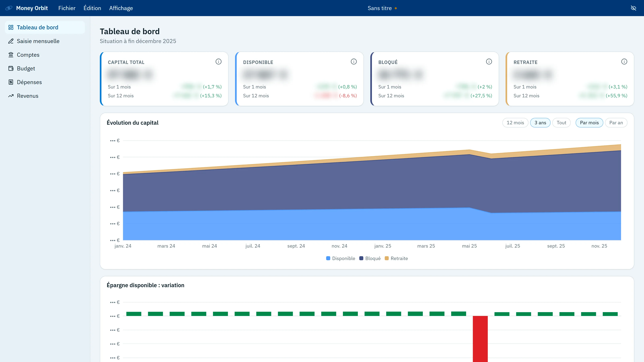Click the Tableau de bord grid icon
Image resolution: width=644 pixels, height=362 pixels.
click(11, 27)
